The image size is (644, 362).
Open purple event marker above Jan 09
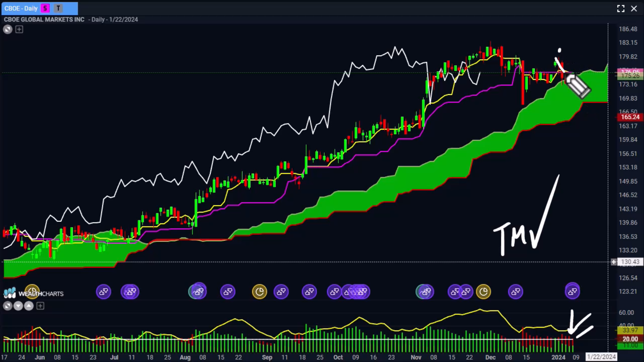pyautogui.click(x=573, y=291)
